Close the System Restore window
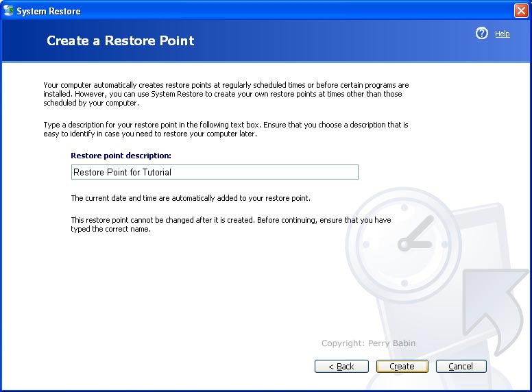 (521, 10)
